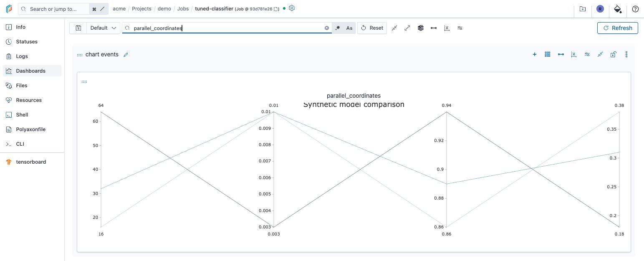
Task: Open the sliders settings icon in top toolbar
Action: (x=460, y=28)
